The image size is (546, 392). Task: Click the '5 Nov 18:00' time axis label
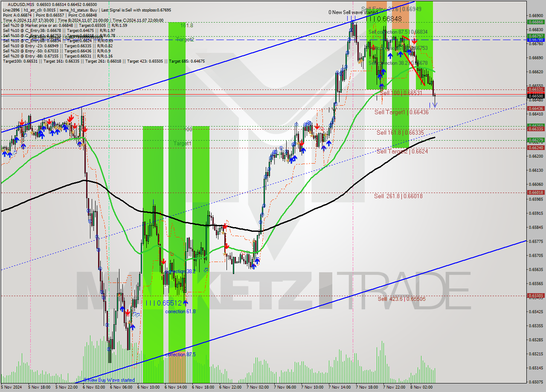click(40, 387)
